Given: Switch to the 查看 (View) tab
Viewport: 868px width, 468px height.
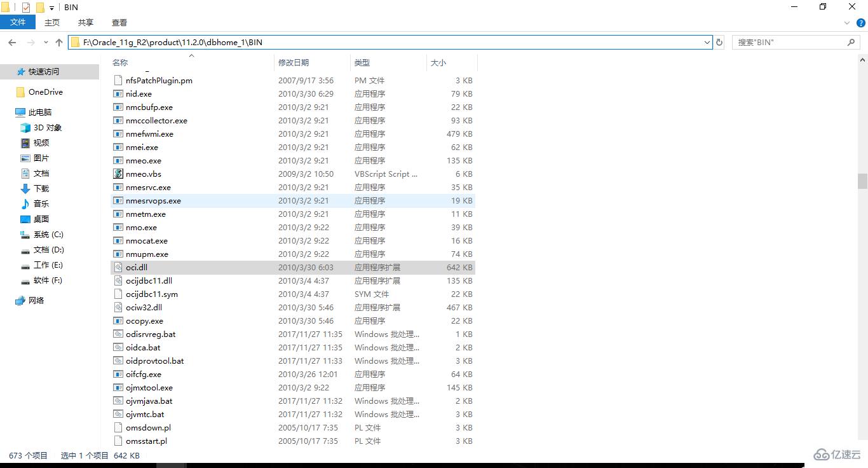Looking at the screenshot, I should click(119, 22).
